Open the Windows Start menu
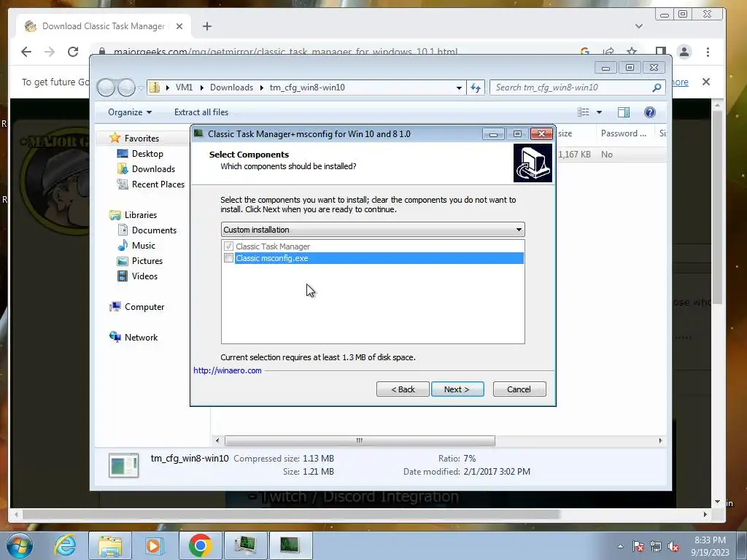Image resolution: width=747 pixels, height=560 pixels. pos(18,545)
